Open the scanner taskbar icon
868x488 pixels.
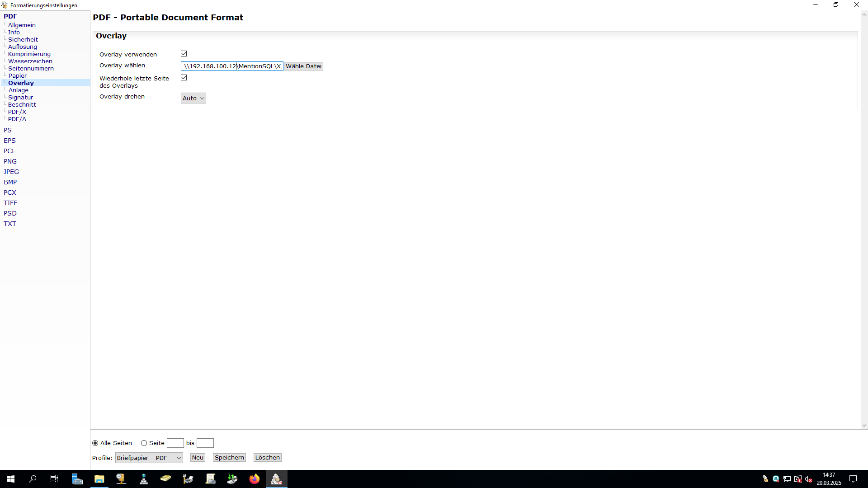point(165,479)
